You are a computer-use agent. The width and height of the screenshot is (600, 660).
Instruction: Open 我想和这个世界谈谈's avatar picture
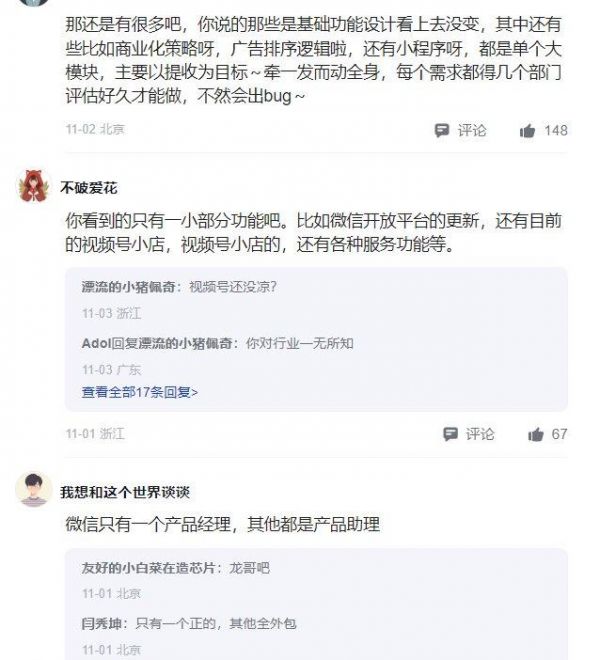coord(35,489)
